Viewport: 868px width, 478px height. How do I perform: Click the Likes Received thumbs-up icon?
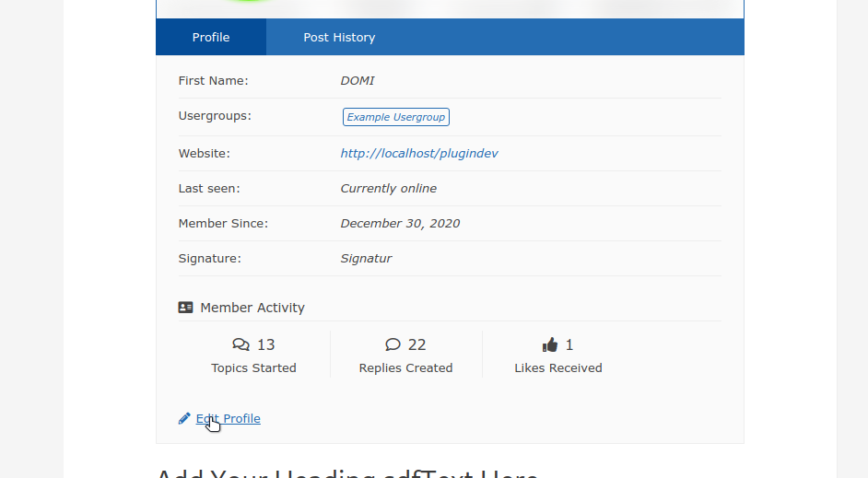550,344
